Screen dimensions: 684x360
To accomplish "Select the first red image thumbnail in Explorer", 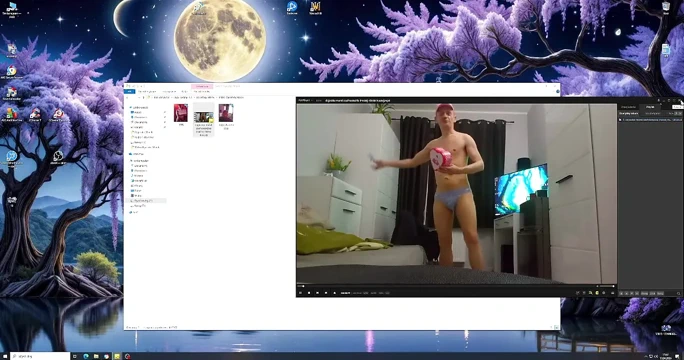I will pos(181,113).
